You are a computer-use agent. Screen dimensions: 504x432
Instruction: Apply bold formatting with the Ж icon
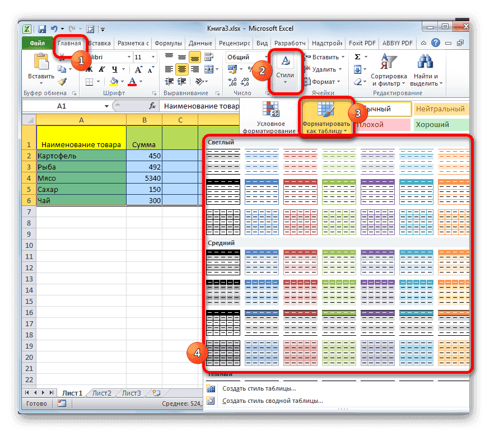coord(88,69)
